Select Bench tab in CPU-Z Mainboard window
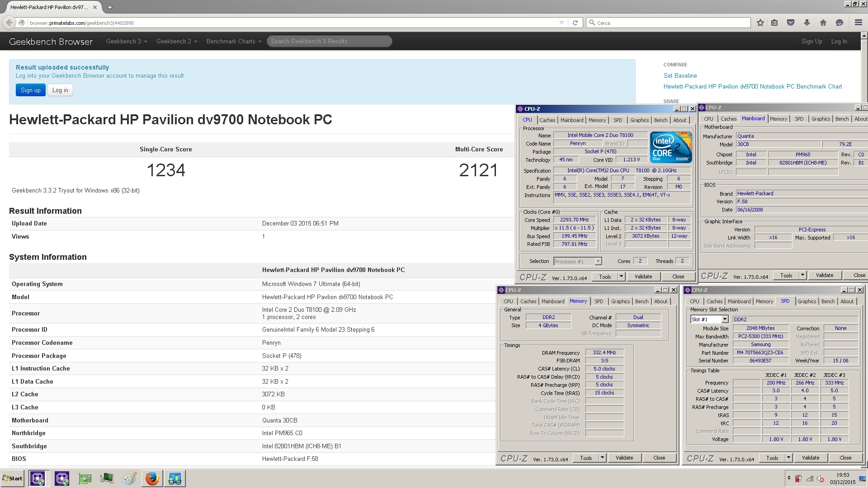 coord(842,119)
